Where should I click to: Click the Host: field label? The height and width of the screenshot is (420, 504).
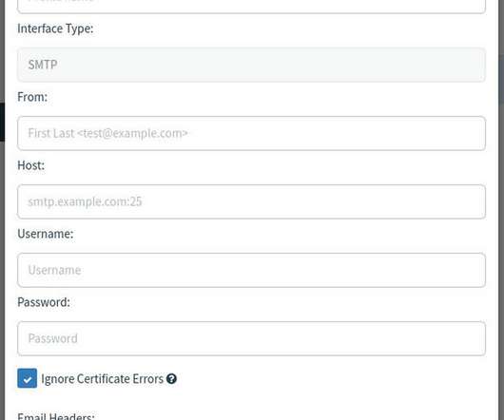pos(30,165)
